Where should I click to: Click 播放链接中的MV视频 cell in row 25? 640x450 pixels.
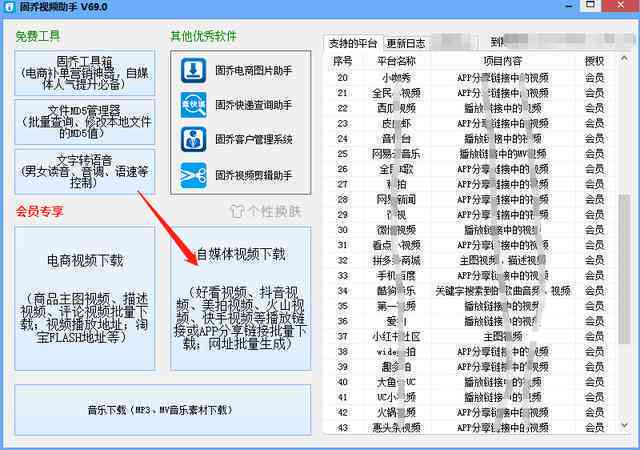(503, 154)
